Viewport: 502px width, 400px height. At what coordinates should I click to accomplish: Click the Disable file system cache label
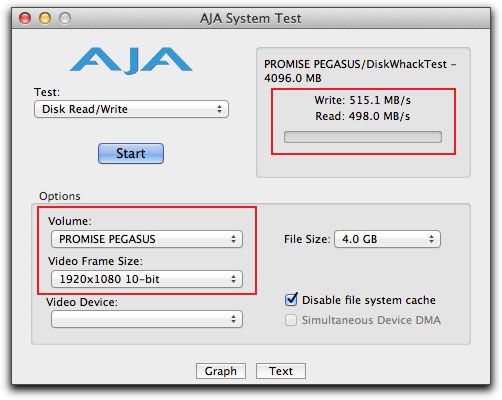pos(369,300)
